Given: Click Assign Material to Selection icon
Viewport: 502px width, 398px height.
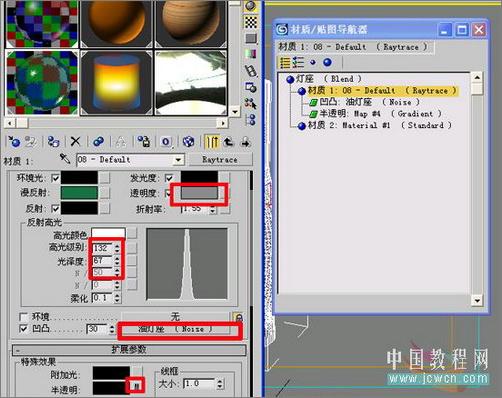Looking at the screenshot, I should click(x=53, y=142).
